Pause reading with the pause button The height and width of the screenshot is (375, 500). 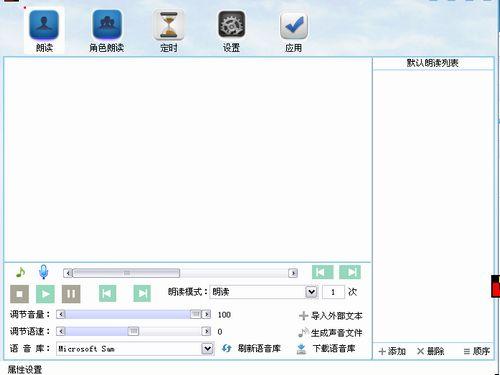click(x=71, y=294)
